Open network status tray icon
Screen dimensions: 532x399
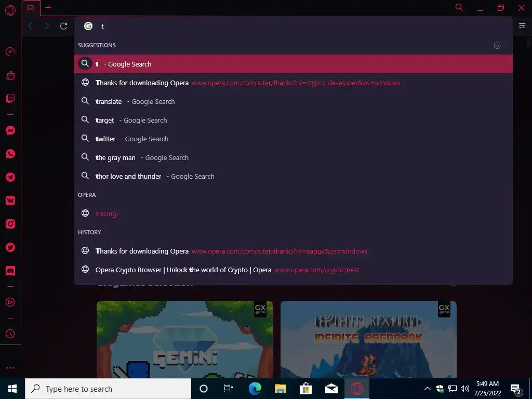tap(453, 389)
